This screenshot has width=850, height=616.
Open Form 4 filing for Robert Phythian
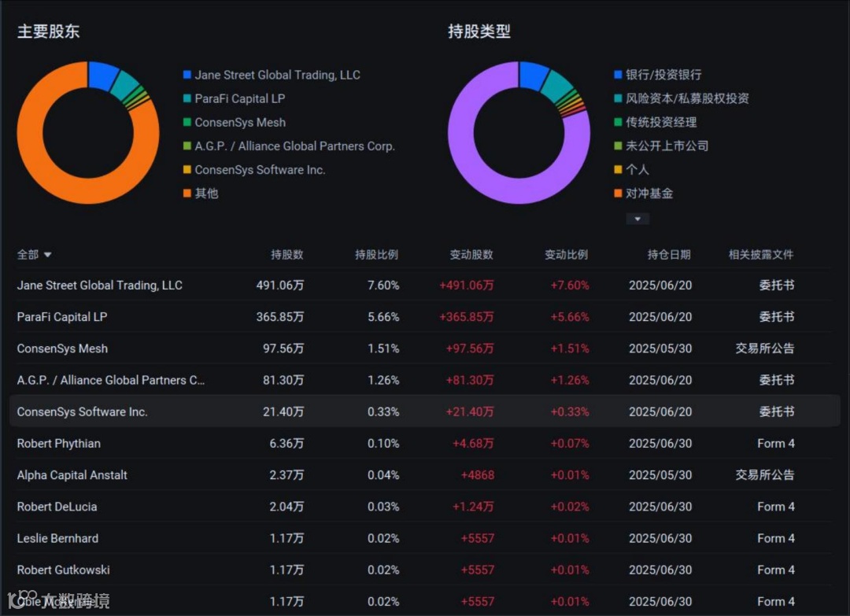point(776,444)
